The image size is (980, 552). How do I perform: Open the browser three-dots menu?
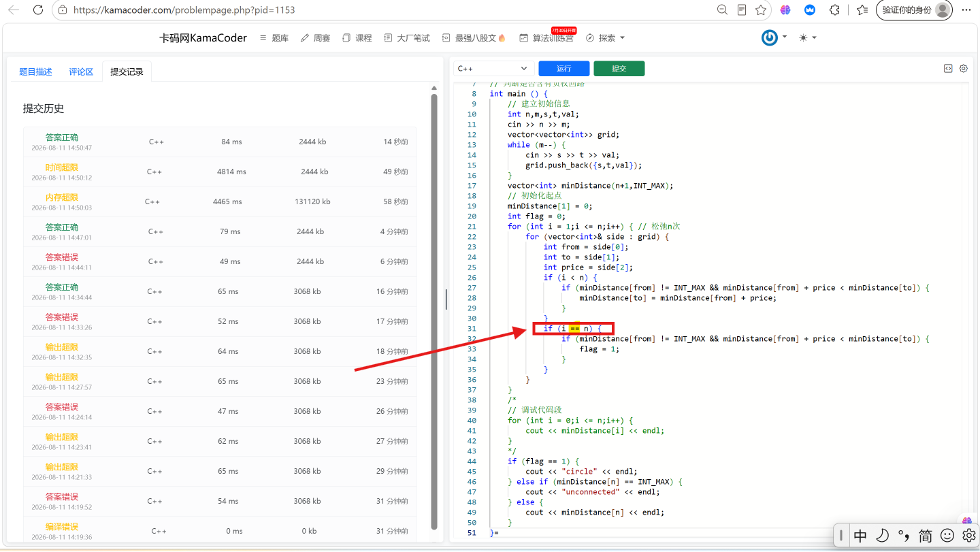[x=966, y=10]
